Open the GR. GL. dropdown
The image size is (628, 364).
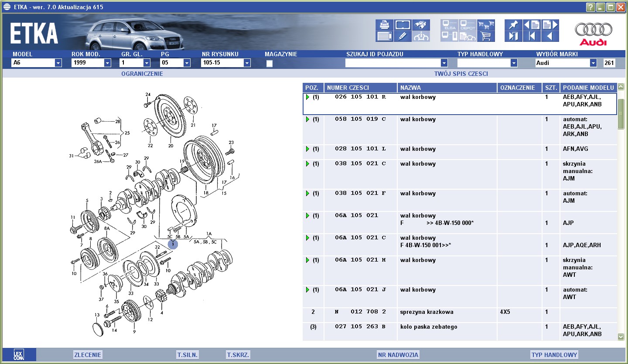(147, 63)
